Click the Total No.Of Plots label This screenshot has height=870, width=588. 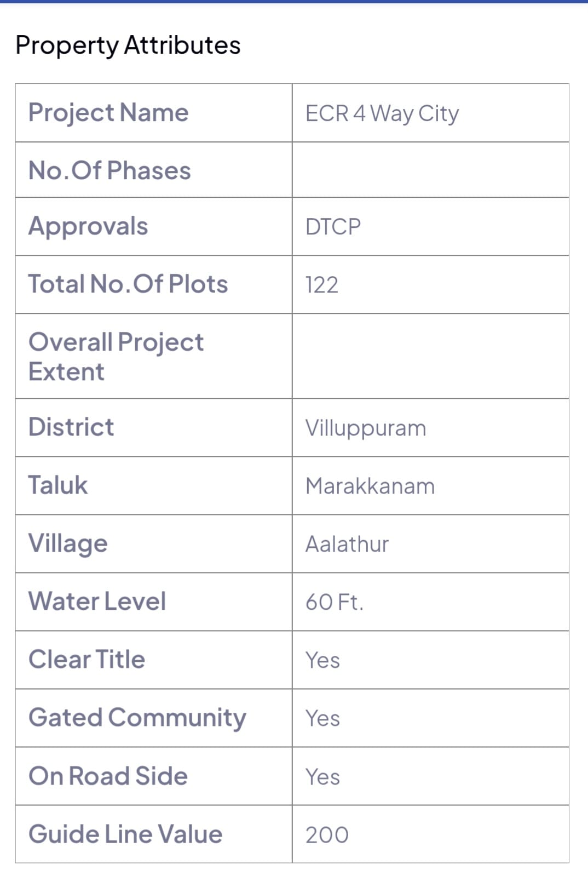click(x=128, y=284)
